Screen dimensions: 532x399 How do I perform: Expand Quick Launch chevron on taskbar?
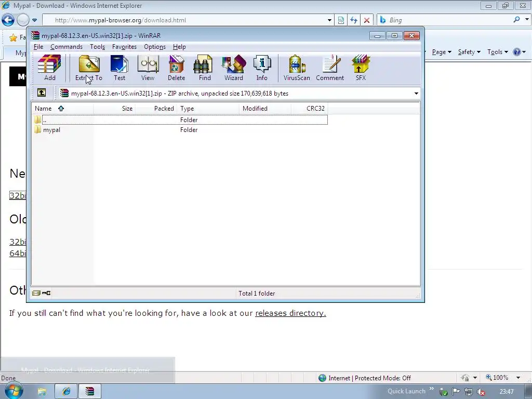click(432, 389)
